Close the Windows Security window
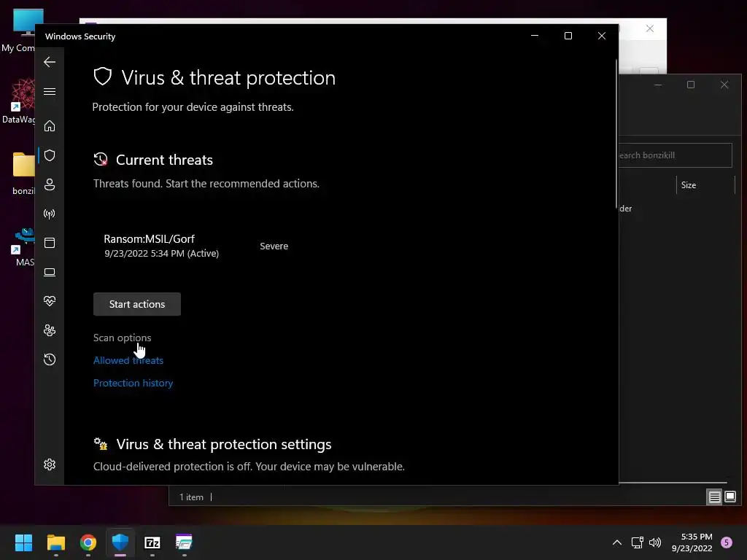747x560 pixels. pyautogui.click(x=602, y=36)
